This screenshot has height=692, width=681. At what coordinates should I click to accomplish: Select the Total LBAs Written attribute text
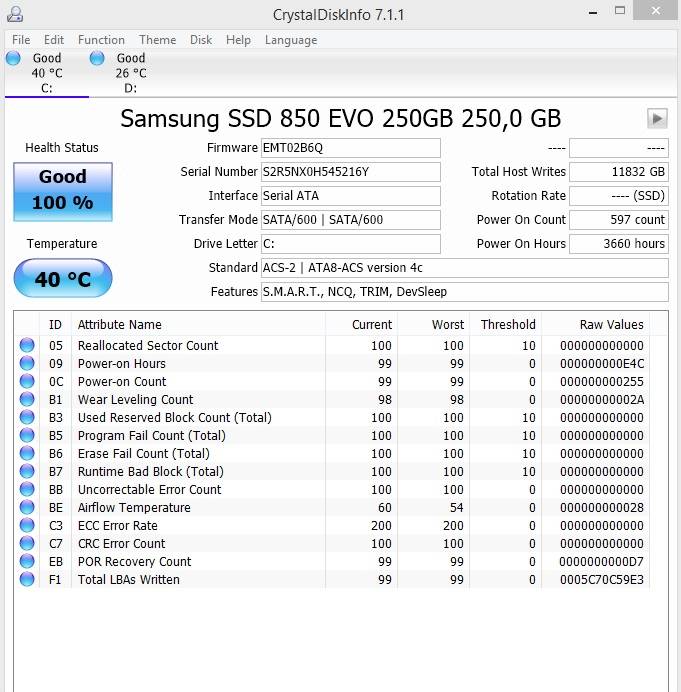coord(128,579)
